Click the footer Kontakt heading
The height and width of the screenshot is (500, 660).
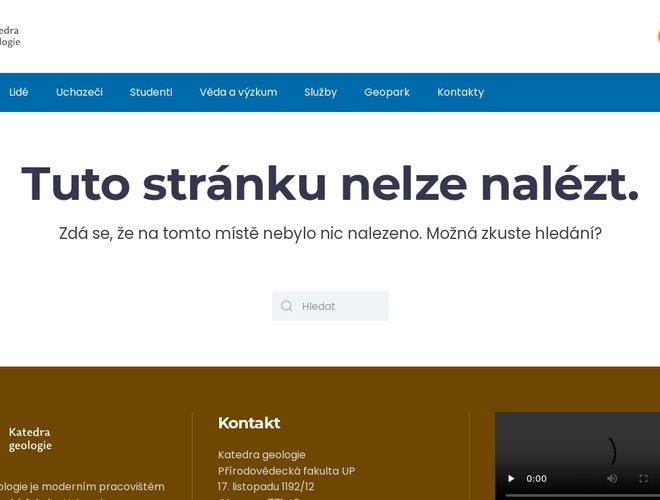tap(249, 423)
